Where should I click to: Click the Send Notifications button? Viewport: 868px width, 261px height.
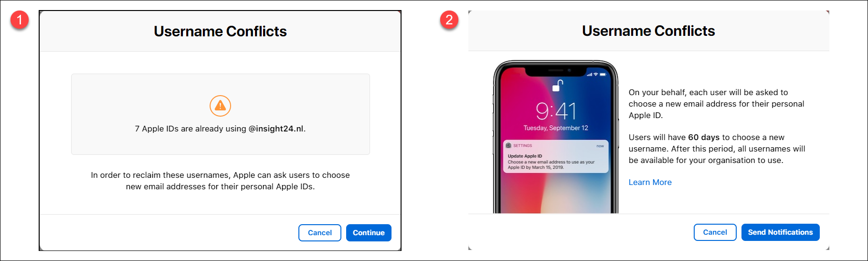click(780, 232)
